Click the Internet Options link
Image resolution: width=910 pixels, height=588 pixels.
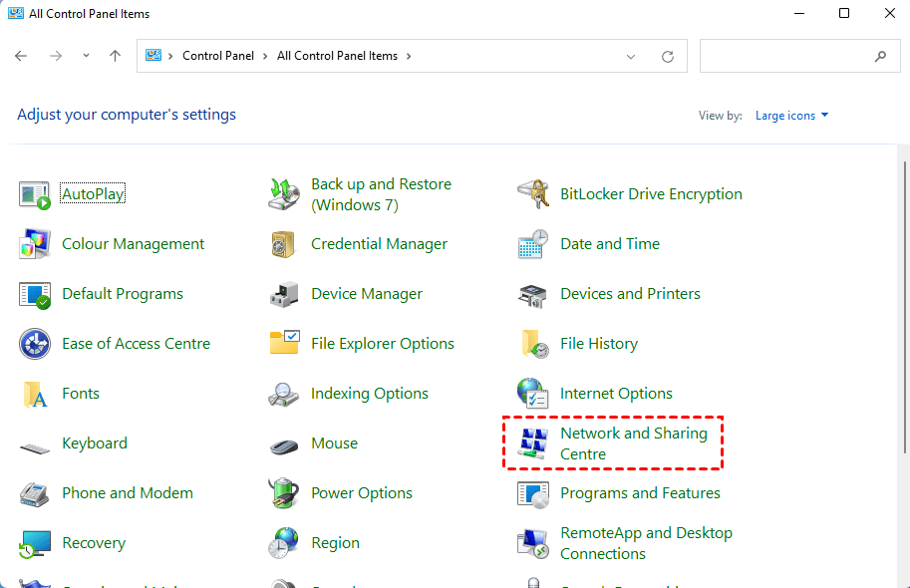(616, 393)
